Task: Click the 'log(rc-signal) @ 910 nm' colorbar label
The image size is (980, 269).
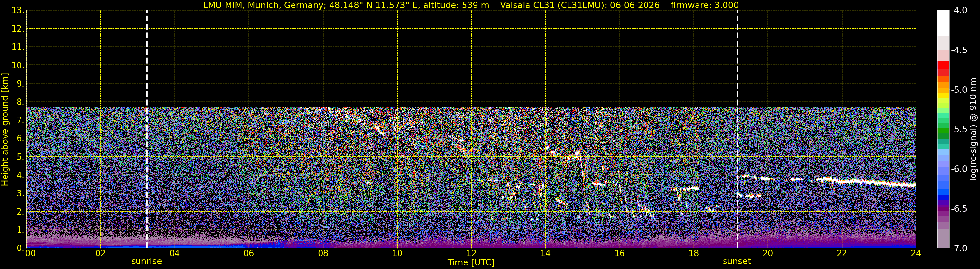Action: (x=973, y=129)
